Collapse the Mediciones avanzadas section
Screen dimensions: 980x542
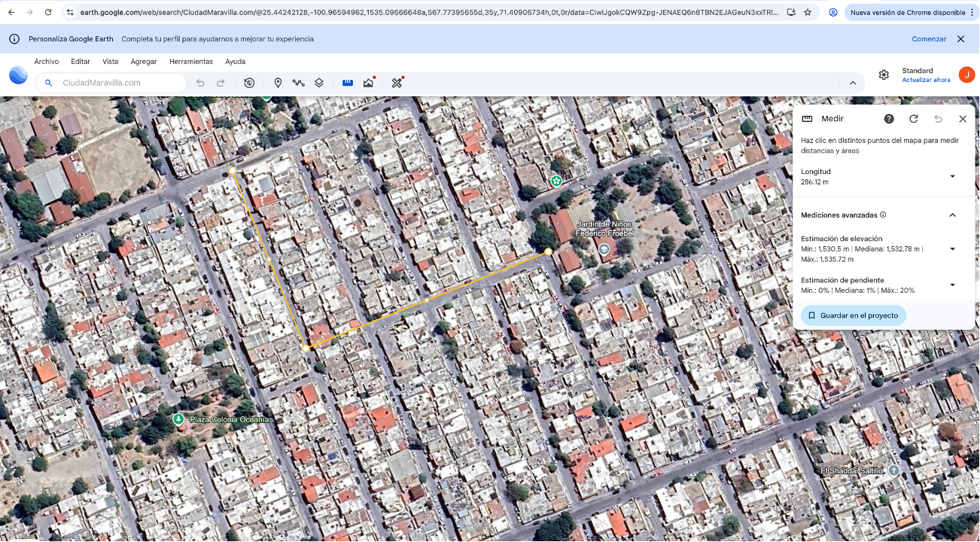[x=952, y=215]
